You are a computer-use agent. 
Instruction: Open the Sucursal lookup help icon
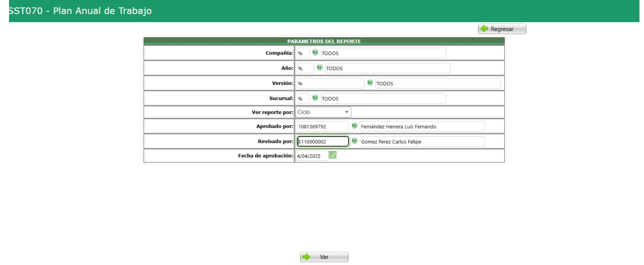pyautogui.click(x=315, y=98)
